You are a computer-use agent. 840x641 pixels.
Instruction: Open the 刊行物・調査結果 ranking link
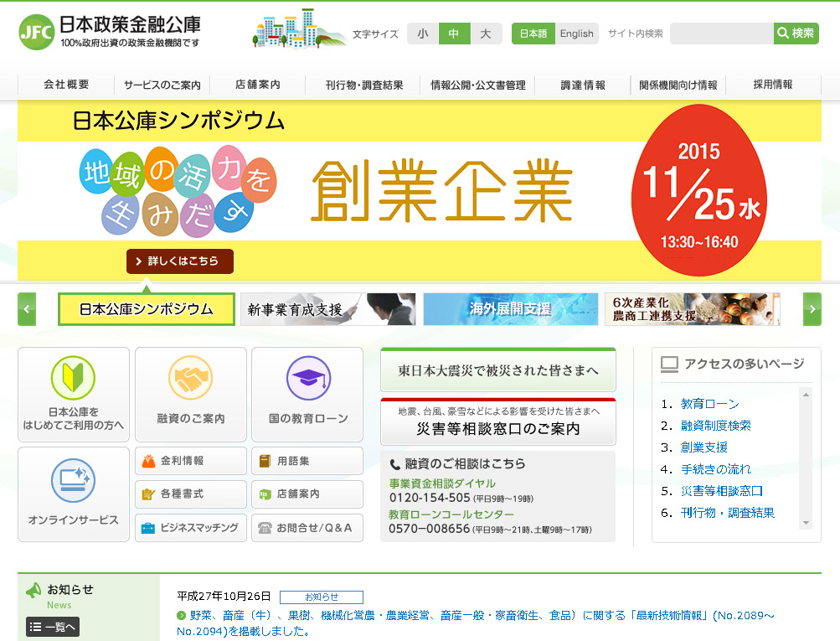(x=728, y=513)
